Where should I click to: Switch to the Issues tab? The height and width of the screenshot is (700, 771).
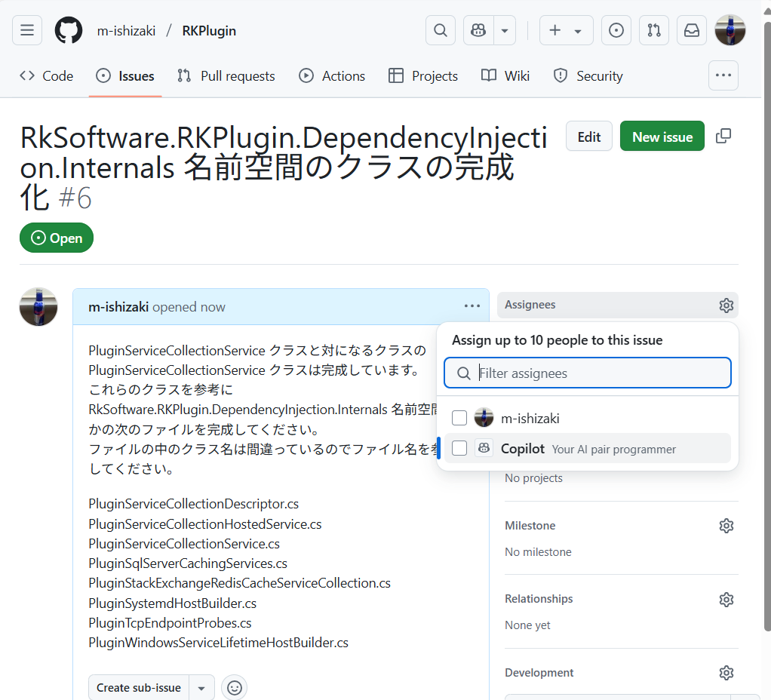(125, 76)
